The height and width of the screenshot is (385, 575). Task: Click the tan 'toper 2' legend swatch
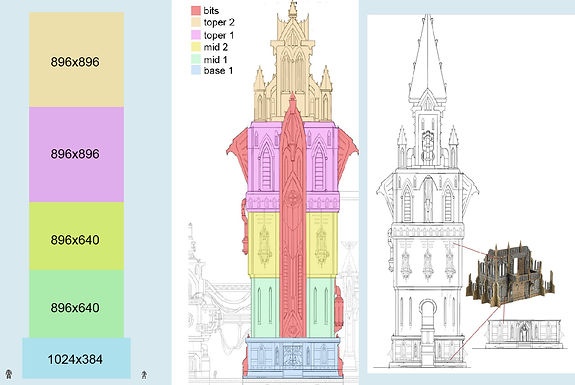(196, 22)
